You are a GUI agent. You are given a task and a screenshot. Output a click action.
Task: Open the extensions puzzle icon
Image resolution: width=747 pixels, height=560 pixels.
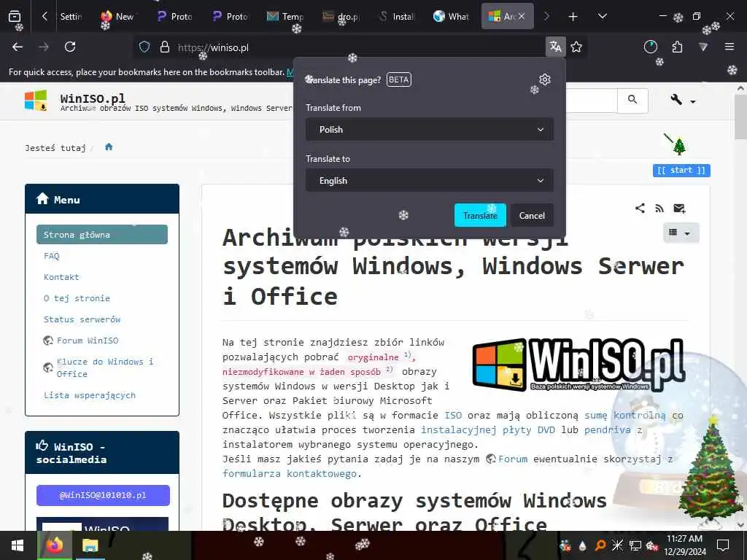click(x=677, y=47)
